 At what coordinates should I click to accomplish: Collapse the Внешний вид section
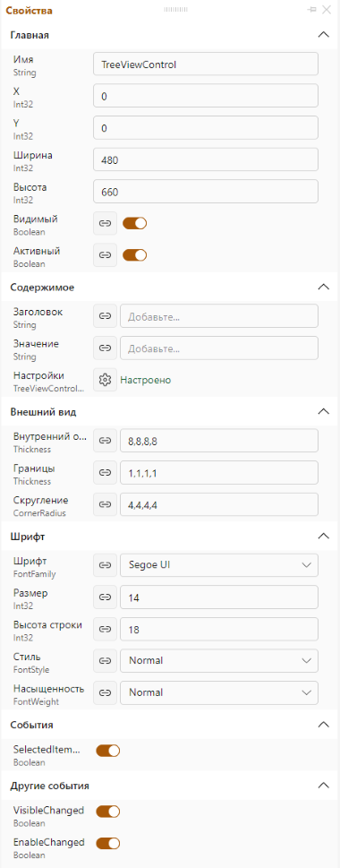(323, 411)
